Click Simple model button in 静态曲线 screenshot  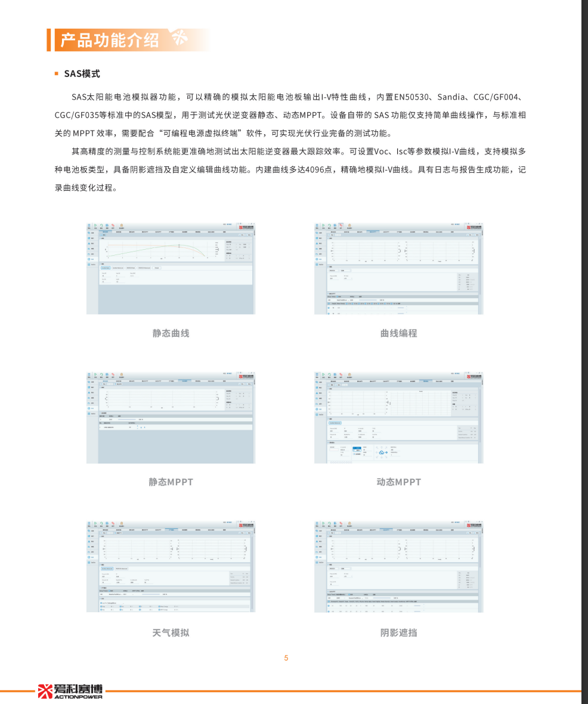(x=157, y=268)
